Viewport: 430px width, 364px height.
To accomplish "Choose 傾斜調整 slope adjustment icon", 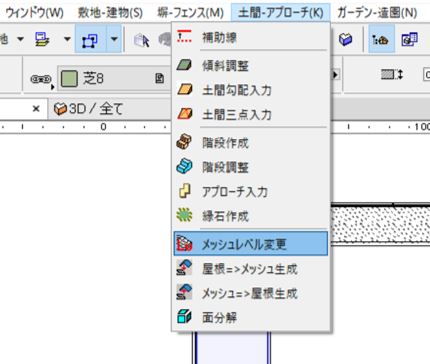I will click(x=184, y=65).
